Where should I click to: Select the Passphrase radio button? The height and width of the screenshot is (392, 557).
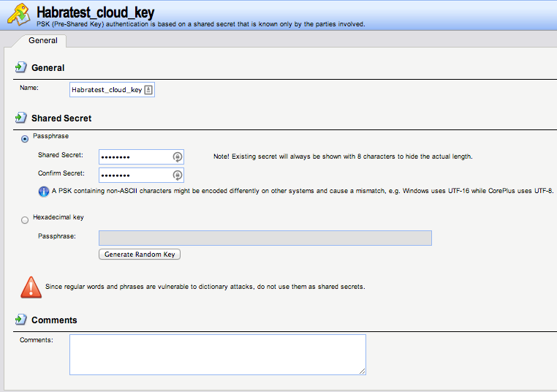(x=26, y=137)
